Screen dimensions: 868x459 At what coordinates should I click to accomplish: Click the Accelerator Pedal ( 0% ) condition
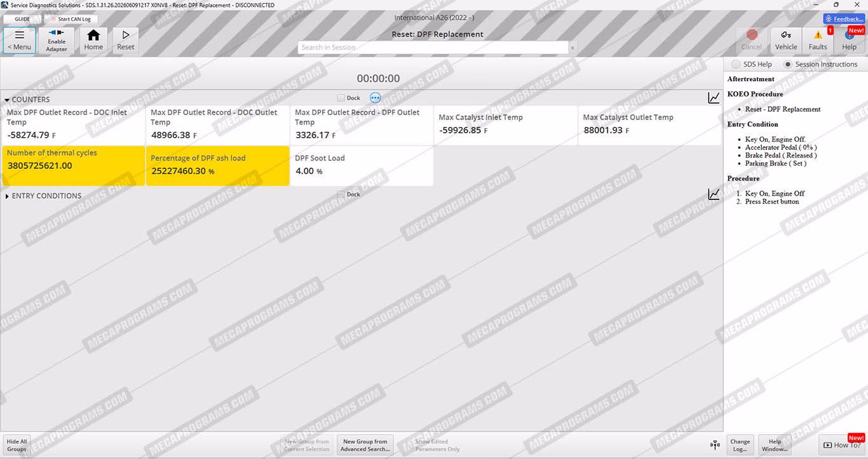(781, 147)
